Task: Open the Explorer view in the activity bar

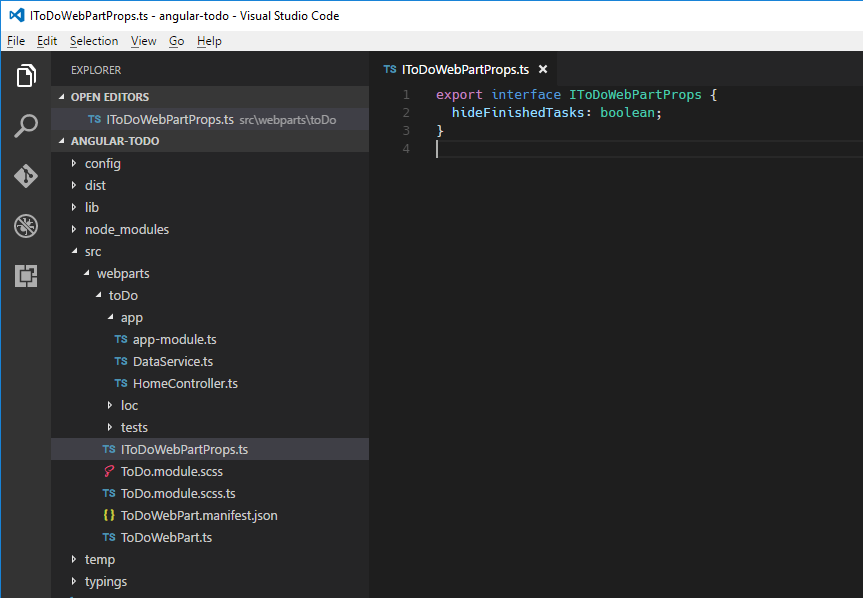Action: 26,75
